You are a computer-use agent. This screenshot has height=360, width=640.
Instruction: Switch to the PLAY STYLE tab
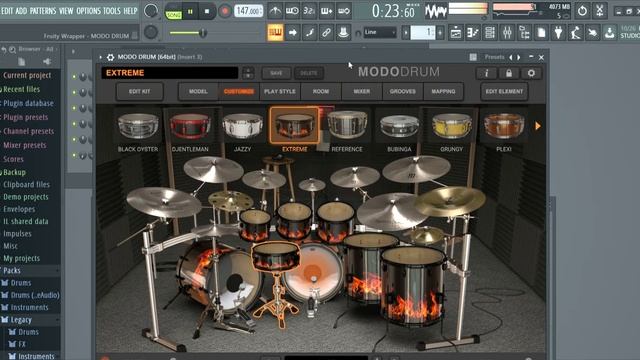[x=280, y=91]
